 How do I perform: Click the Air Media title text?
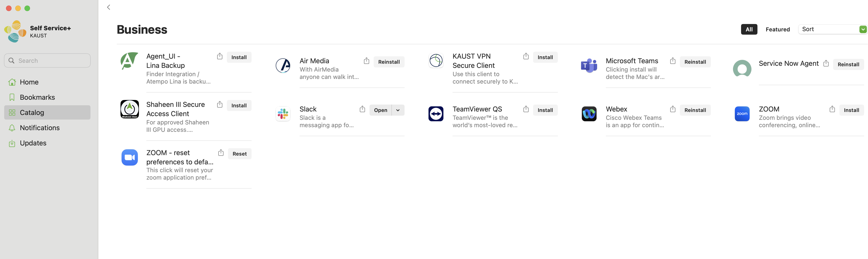314,61
